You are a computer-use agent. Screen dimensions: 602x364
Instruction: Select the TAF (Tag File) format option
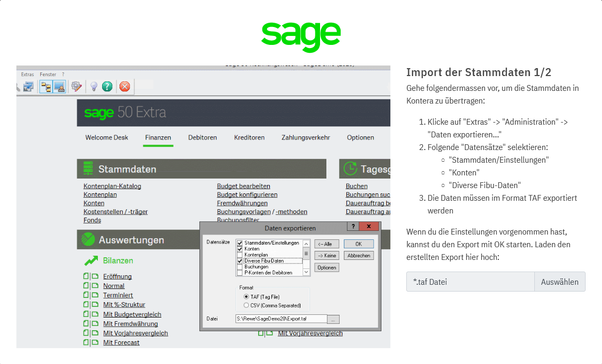[x=247, y=297]
